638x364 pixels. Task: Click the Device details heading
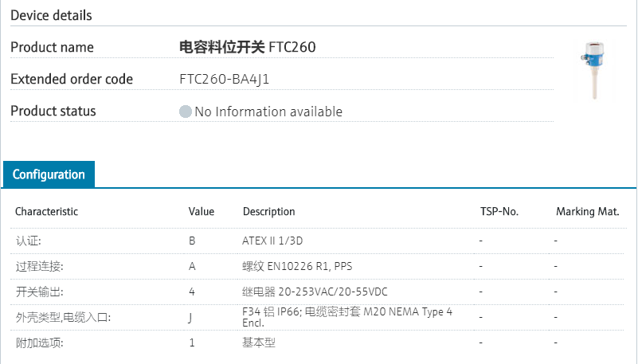pyautogui.click(x=51, y=15)
